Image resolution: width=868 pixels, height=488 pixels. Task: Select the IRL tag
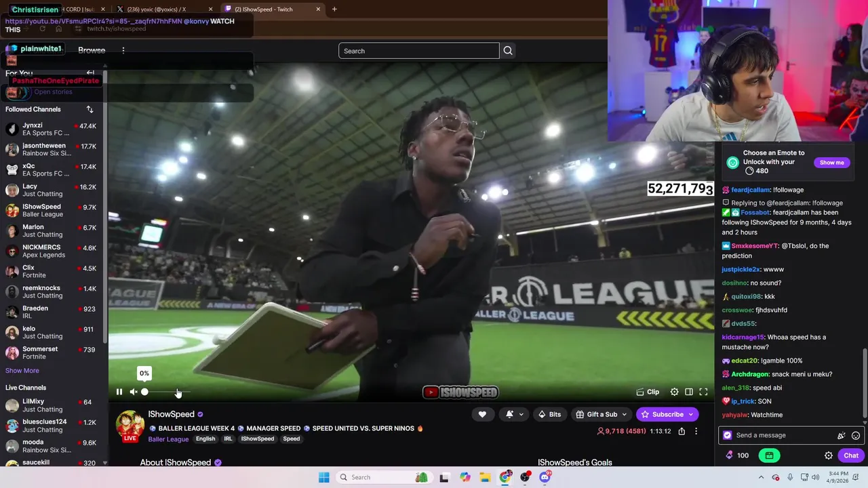[x=229, y=439]
